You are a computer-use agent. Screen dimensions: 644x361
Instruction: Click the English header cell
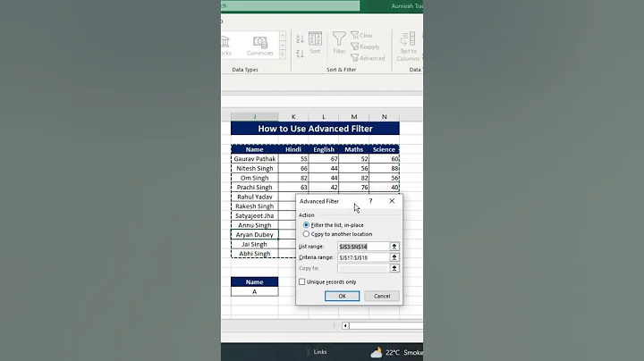[324, 149]
